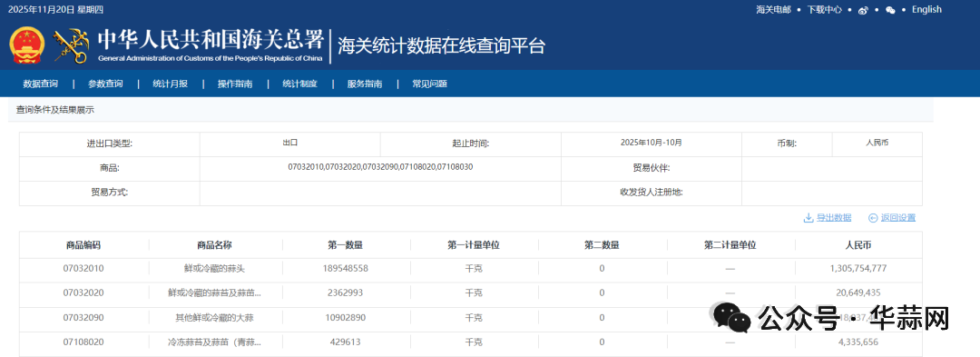The image size is (980, 357).
Task: Switch site language to English
Action: coord(926,9)
